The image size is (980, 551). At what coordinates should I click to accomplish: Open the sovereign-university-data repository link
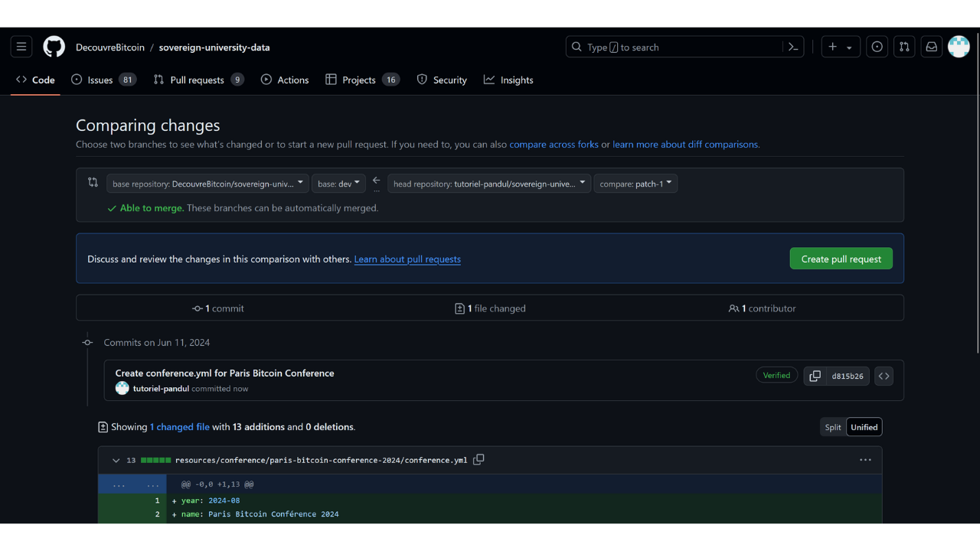pos(214,47)
